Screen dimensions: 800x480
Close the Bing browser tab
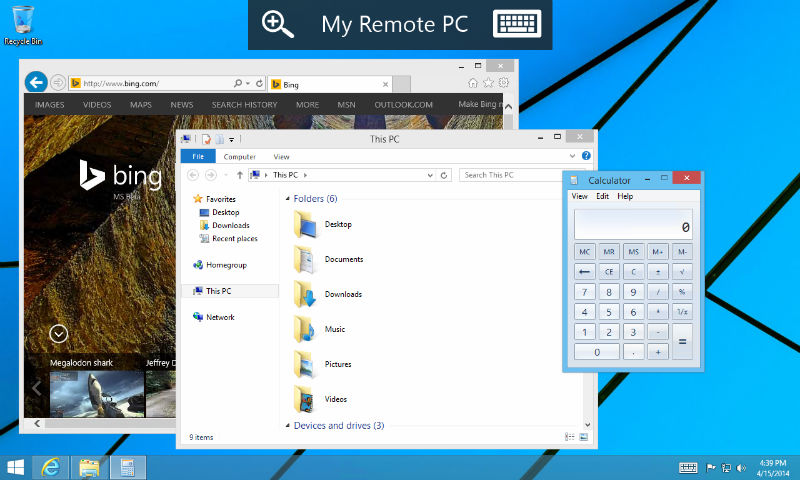coord(385,85)
